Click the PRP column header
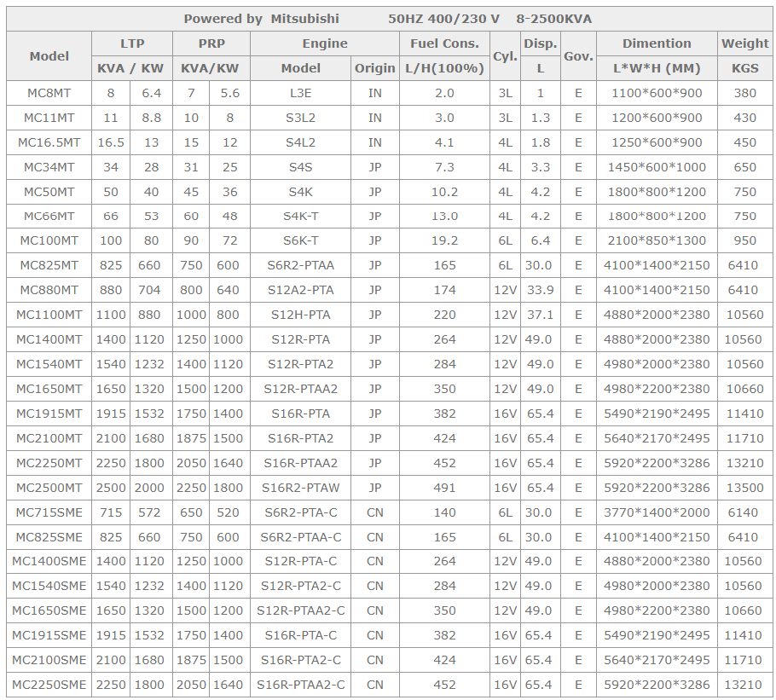This screenshot has width=776, height=700. tap(211, 43)
